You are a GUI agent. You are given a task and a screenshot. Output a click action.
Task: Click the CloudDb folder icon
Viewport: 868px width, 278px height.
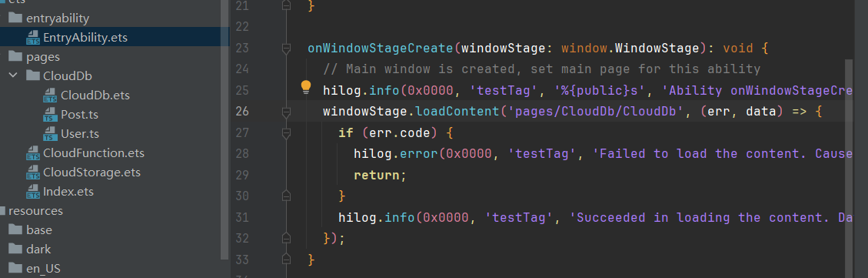pos(33,75)
